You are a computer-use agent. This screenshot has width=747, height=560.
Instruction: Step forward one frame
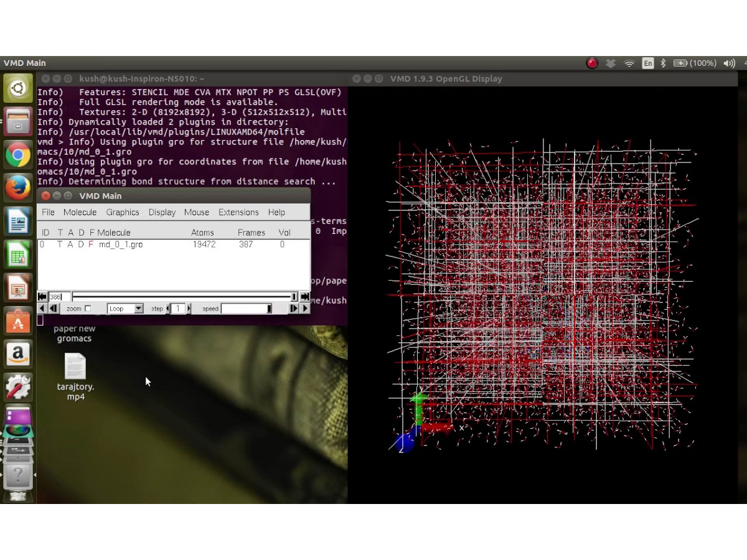(294, 309)
